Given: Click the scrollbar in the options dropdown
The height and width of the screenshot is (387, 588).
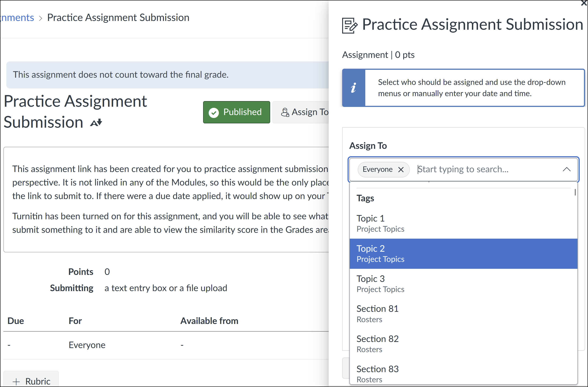Looking at the screenshot, I should [x=575, y=193].
